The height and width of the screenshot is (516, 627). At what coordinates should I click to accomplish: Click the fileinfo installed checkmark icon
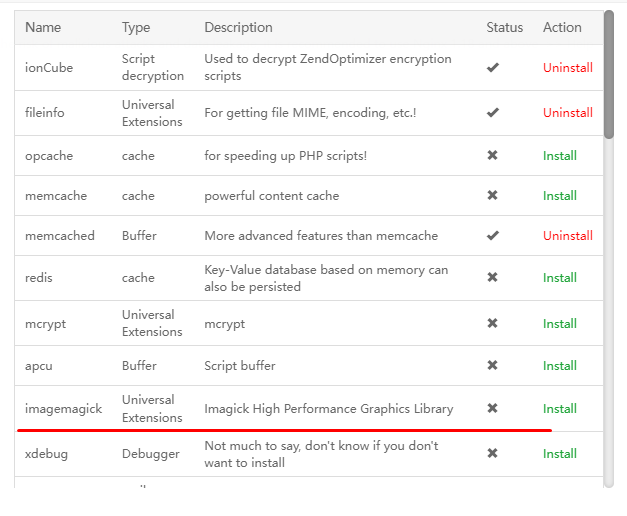click(x=492, y=113)
